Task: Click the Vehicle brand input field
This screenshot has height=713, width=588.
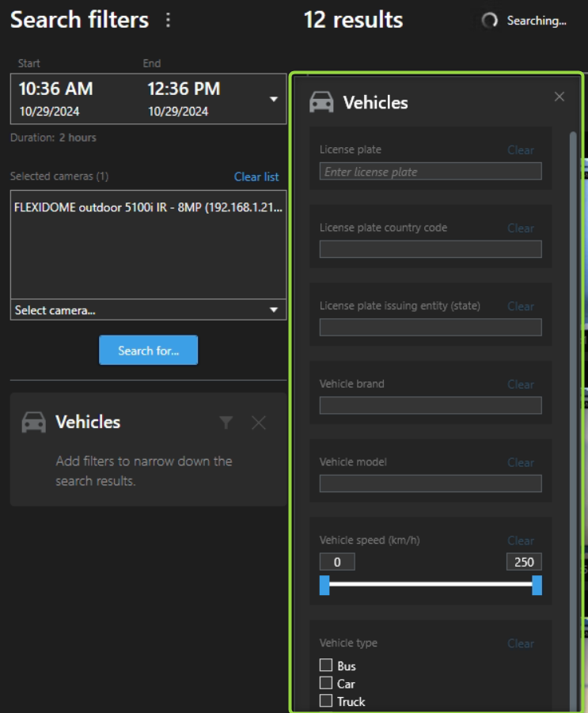Action: (x=431, y=406)
